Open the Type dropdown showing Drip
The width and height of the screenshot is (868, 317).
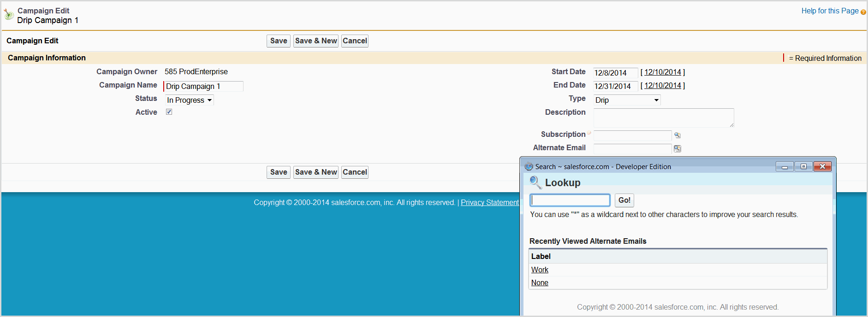pyautogui.click(x=627, y=100)
